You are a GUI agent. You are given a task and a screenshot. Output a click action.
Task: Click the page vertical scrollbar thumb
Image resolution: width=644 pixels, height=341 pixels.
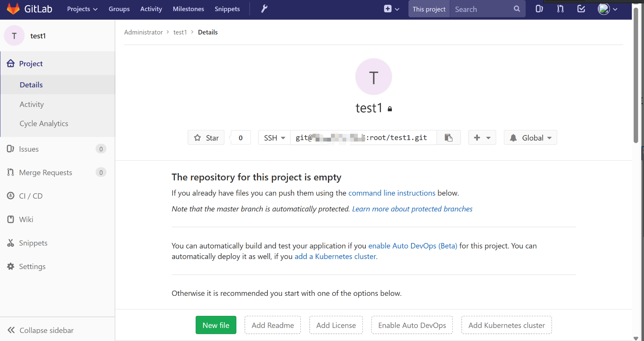[636, 75]
